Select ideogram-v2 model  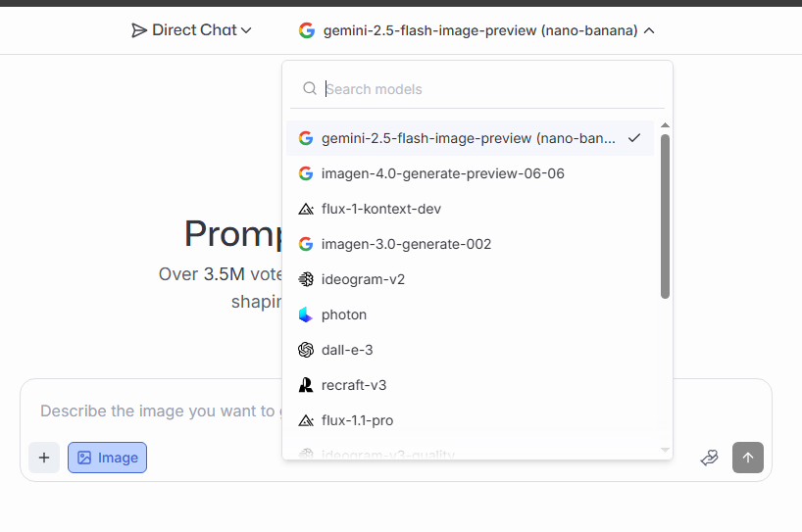pyautogui.click(x=470, y=279)
